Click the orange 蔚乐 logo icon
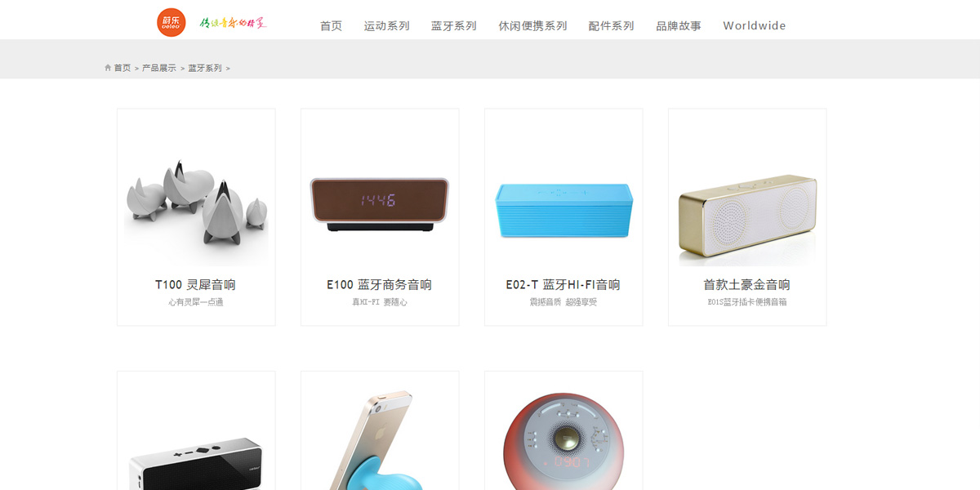 tap(171, 23)
